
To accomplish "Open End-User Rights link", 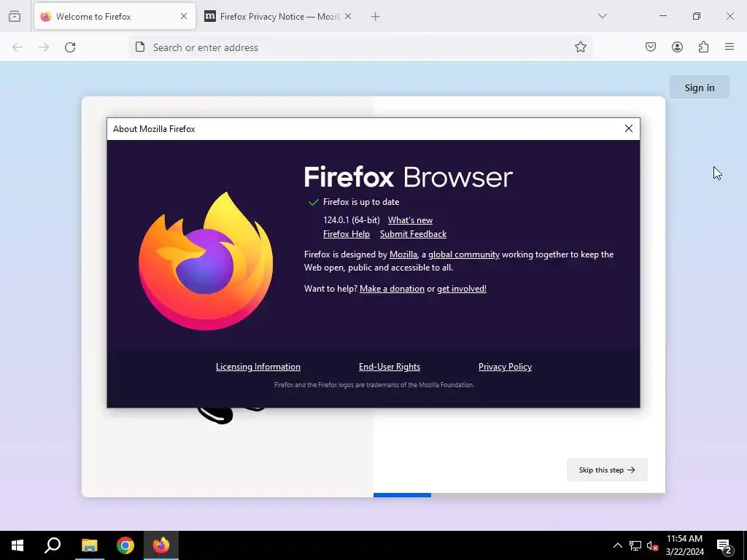I will (390, 367).
